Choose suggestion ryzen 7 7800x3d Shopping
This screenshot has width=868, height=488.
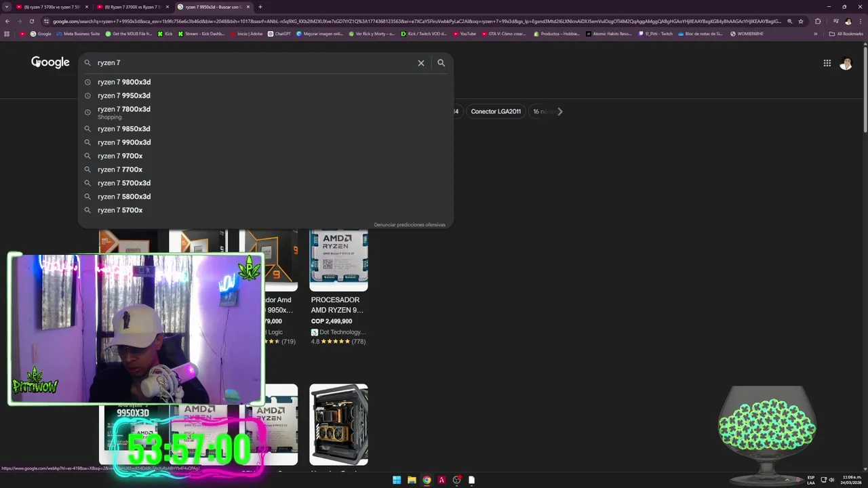point(266,112)
